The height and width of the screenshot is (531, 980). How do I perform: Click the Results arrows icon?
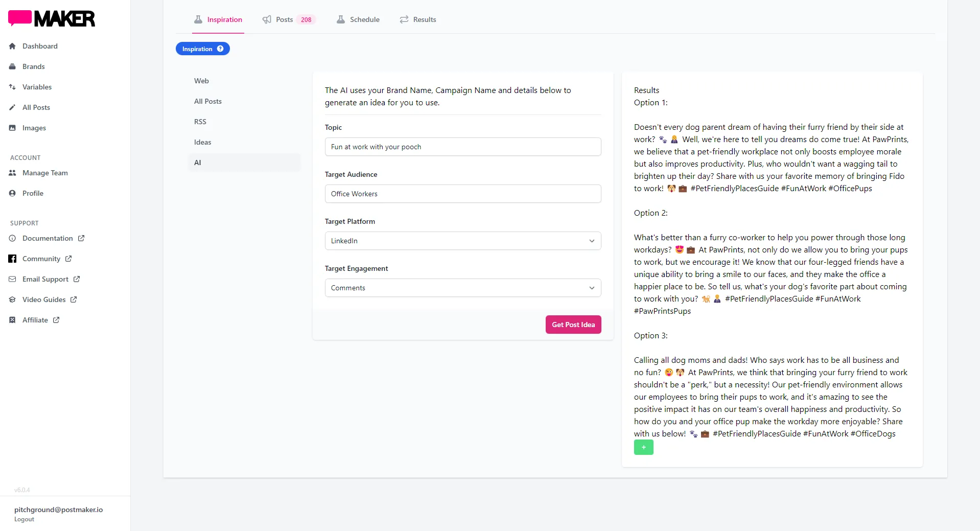(404, 19)
